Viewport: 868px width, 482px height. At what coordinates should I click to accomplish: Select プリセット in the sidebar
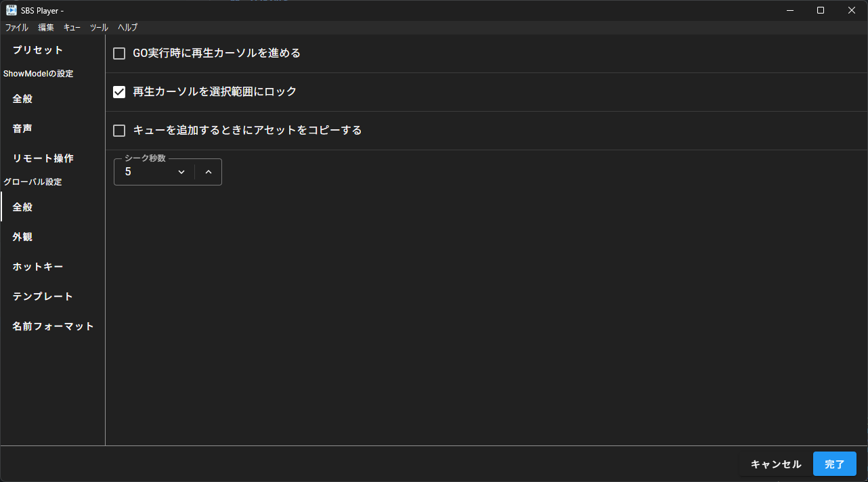pyautogui.click(x=37, y=49)
